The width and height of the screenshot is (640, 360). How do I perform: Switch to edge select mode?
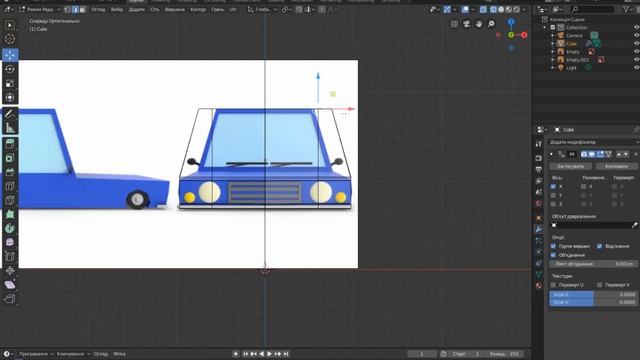[75, 9]
